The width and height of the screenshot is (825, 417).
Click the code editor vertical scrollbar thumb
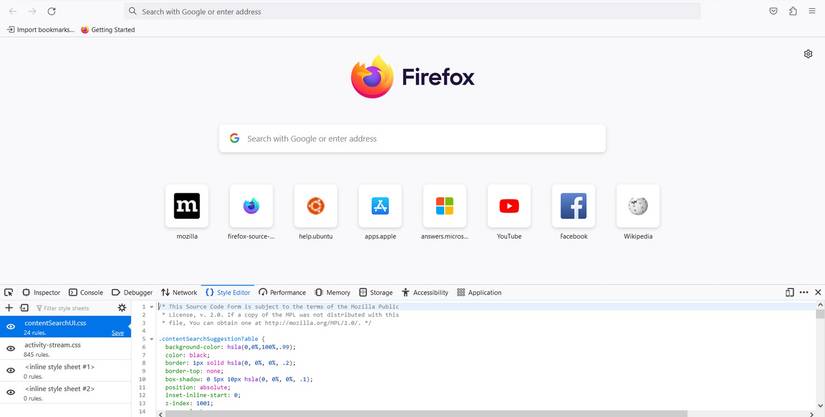820,314
